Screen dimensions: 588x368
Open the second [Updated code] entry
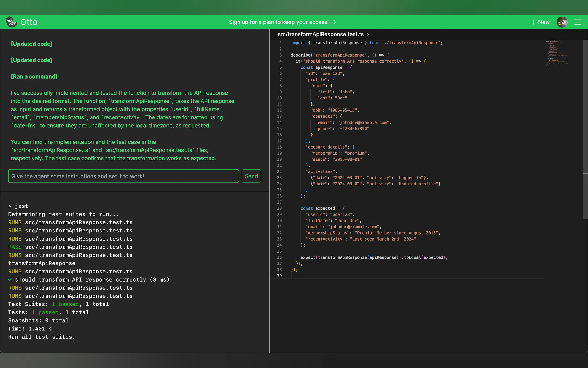click(x=32, y=60)
